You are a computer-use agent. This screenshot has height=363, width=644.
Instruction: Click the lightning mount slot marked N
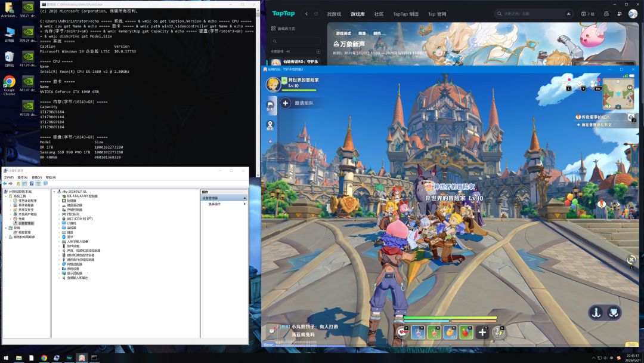pyautogui.click(x=499, y=332)
